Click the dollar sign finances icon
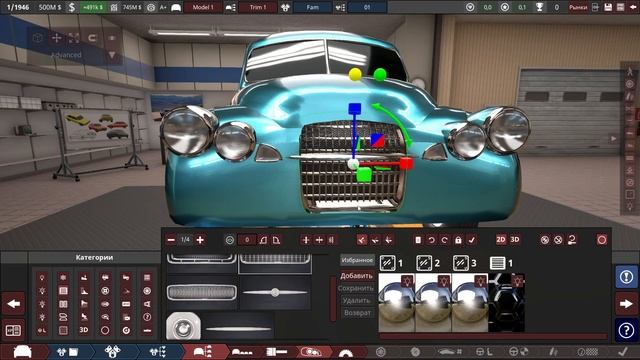This screenshot has width=640, height=360. 72,7
